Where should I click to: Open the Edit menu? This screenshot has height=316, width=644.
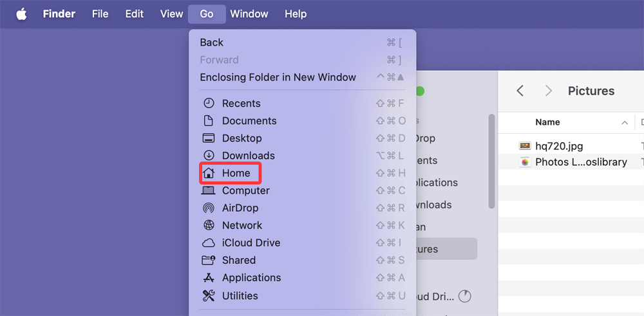(135, 14)
